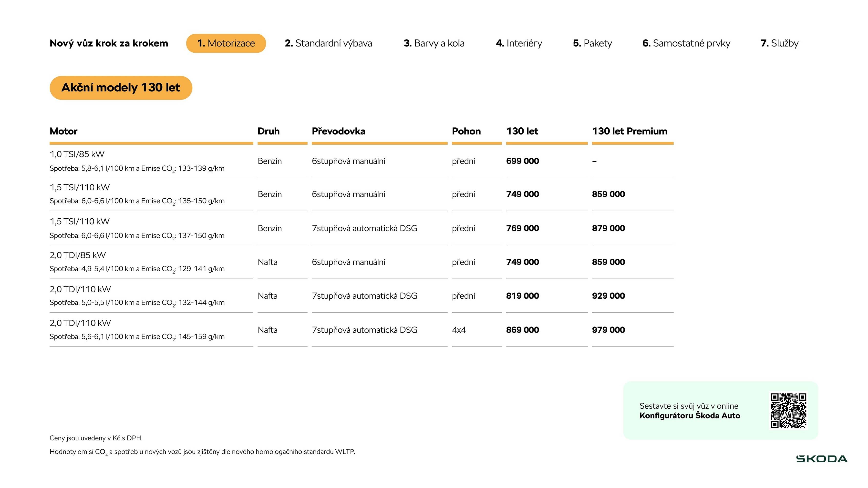
Task: Click the 929 000 Premium price
Action: [x=608, y=296]
